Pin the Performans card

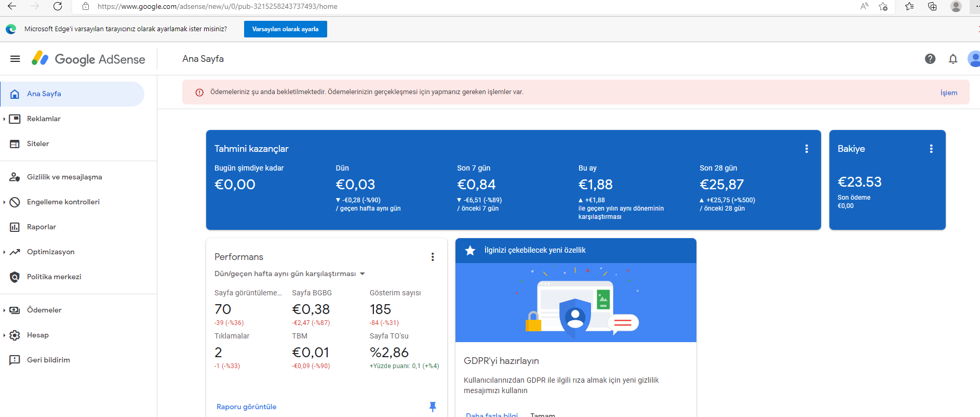point(433,407)
